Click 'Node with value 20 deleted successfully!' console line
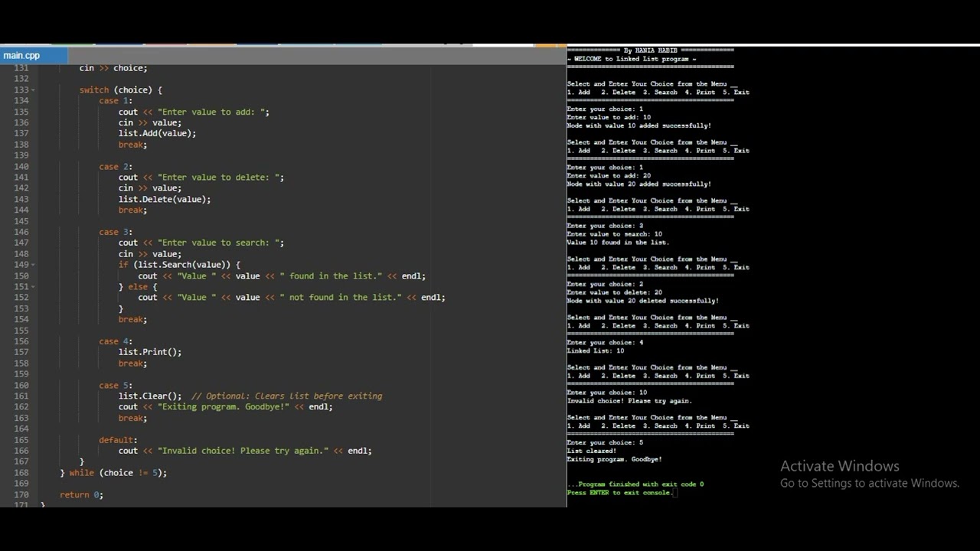Image resolution: width=980 pixels, height=551 pixels. tap(643, 301)
